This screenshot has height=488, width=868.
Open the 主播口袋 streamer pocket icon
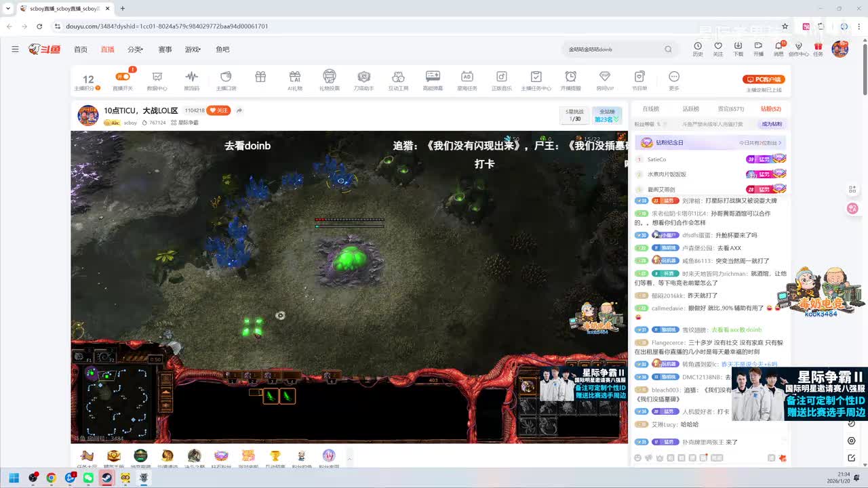[x=226, y=81]
